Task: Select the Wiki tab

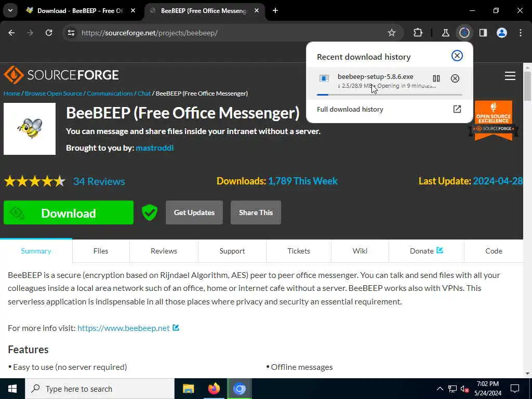Action: click(360, 251)
